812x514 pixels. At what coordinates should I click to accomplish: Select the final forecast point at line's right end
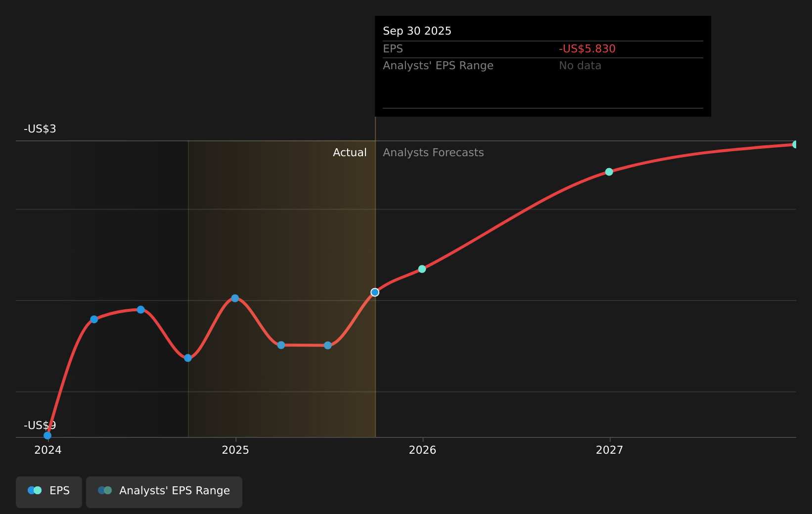(795, 144)
